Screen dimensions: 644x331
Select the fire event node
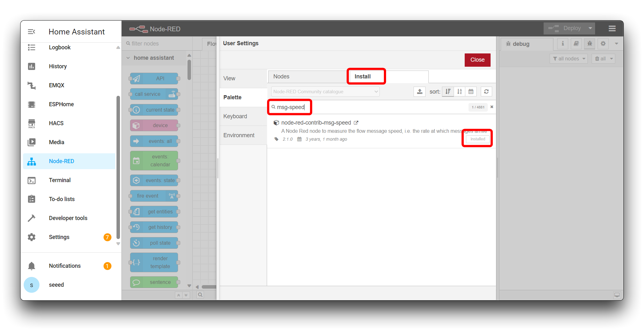(154, 196)
